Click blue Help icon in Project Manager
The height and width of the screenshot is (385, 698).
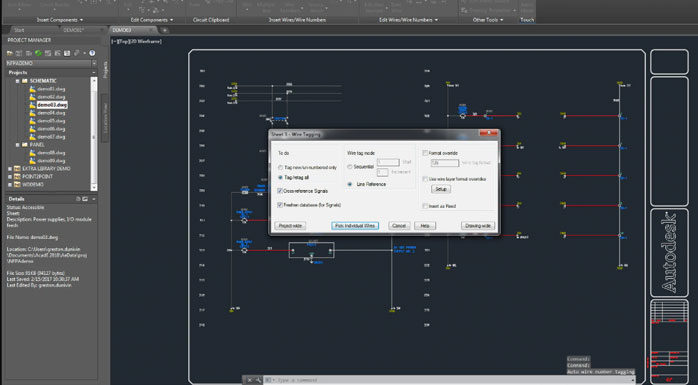92,53
